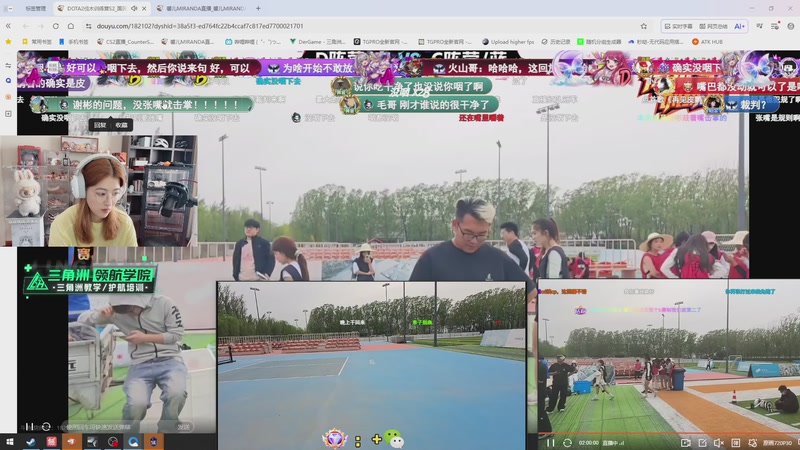Open the blue Q browser icon in taskbar
The height and width of the screenshot is (450, 800).
click(x=133, y=442)
